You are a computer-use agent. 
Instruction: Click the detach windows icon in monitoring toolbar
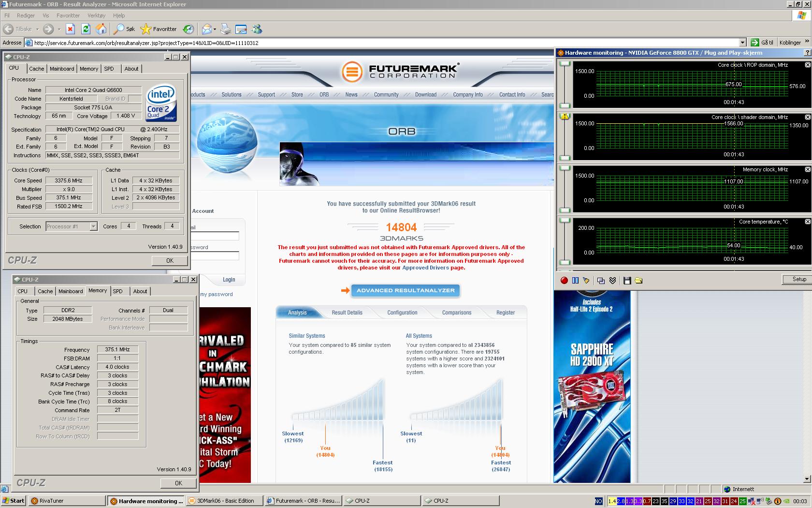coord(601,280)
